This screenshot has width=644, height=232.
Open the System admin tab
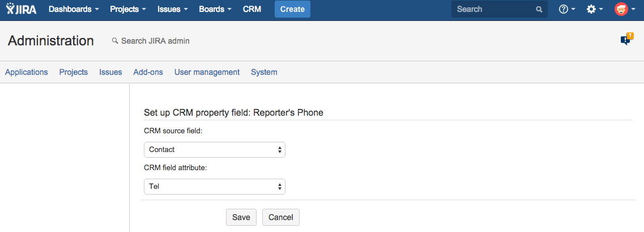264,72
